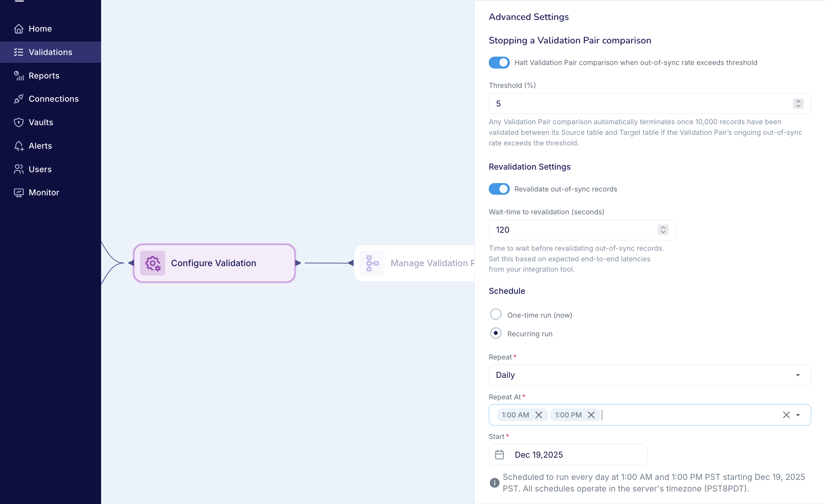Remove the 1:00 AM time chip

[538, 415]
